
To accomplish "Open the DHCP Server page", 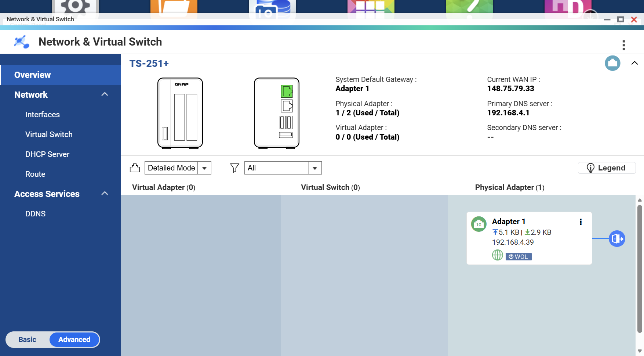I will click(x=47, y=154).
